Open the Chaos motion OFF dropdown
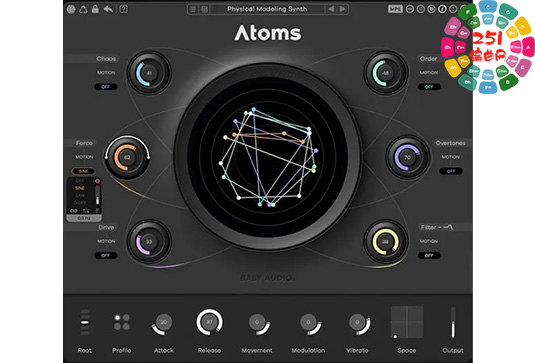The image size is (535, 363). pyautogui.click(x=106, y=87)
